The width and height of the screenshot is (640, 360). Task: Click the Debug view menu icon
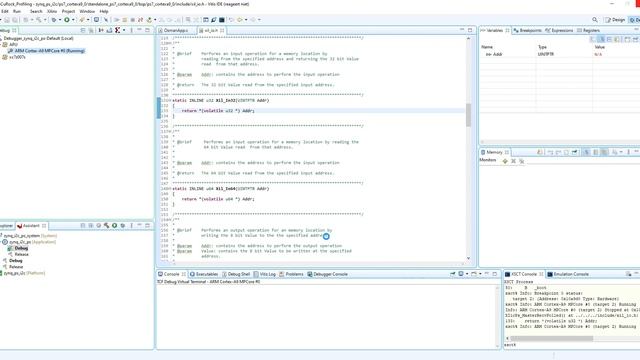[131, 30]
